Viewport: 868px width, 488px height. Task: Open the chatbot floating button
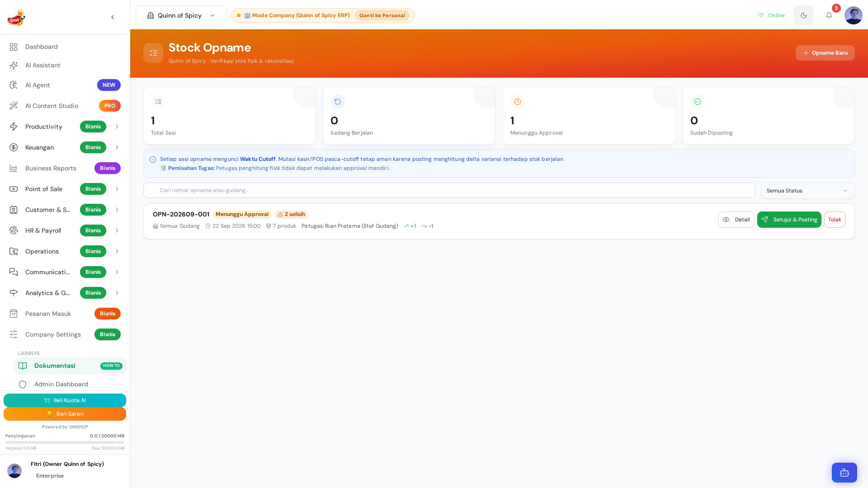point(844,473)
